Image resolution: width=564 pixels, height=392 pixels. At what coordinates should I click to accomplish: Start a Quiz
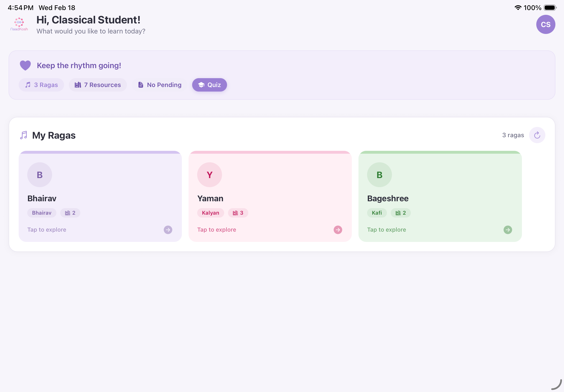209,85
